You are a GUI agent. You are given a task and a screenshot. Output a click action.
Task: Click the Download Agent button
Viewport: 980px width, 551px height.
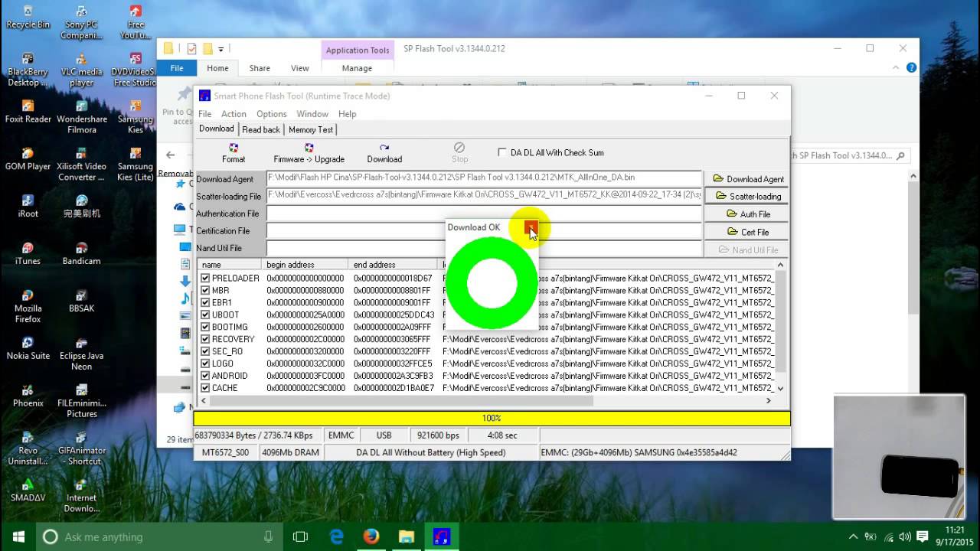coord(746,179)
